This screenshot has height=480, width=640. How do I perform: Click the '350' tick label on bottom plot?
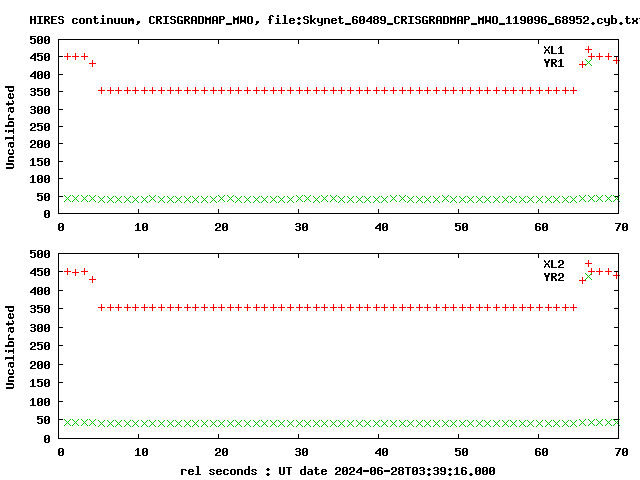point(40,309)
